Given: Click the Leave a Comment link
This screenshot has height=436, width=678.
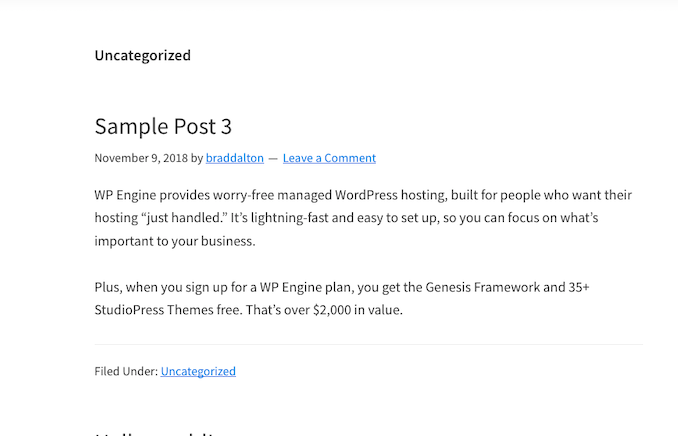Looking at the screenshot, I should pos(329,158).
